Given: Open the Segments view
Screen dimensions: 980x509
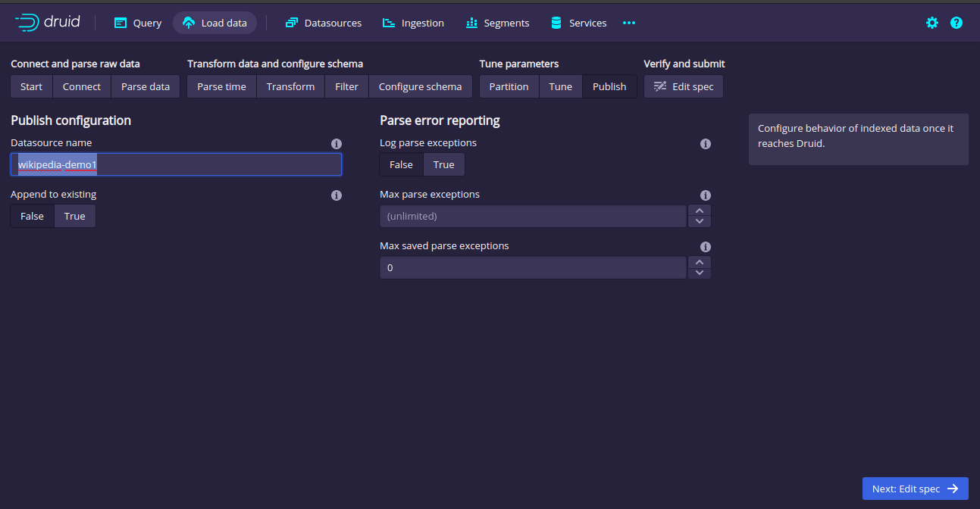Looking at the screenshot, I should (497, 23).
